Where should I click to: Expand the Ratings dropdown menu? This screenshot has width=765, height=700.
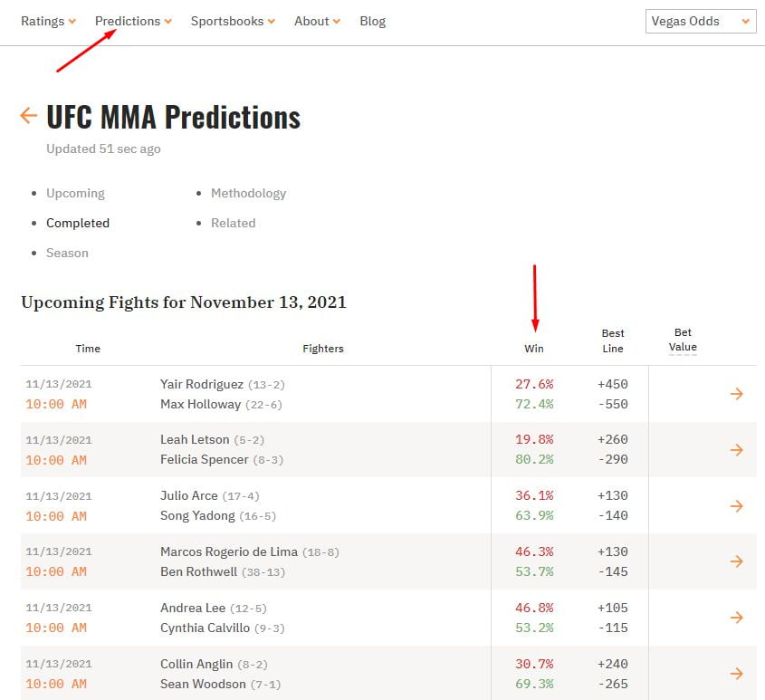pos(48,21)
